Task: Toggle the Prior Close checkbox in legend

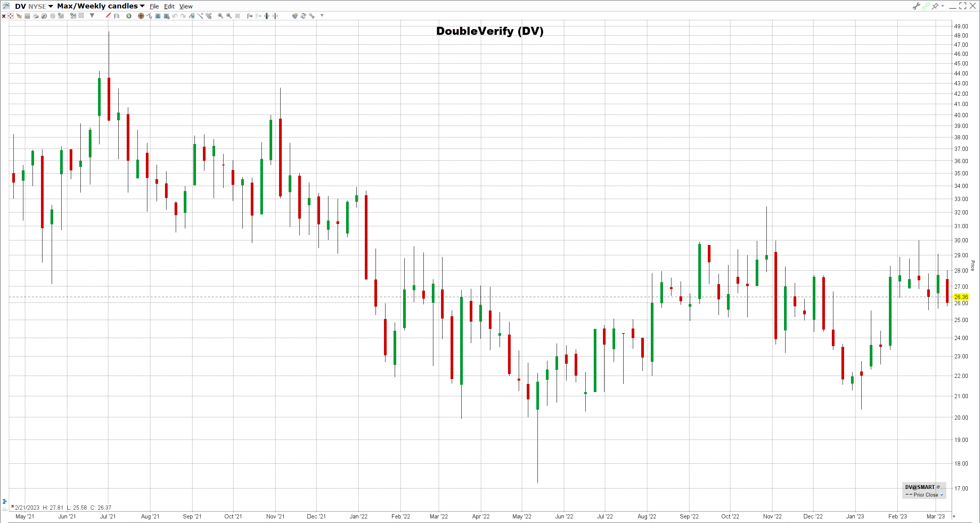Action: tap(942, 495)
